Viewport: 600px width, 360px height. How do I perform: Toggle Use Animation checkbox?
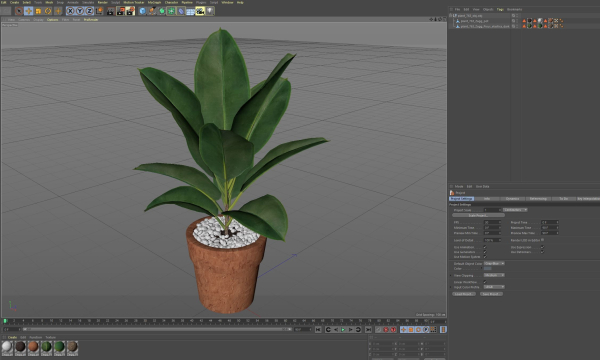click(x=485, y=247)
